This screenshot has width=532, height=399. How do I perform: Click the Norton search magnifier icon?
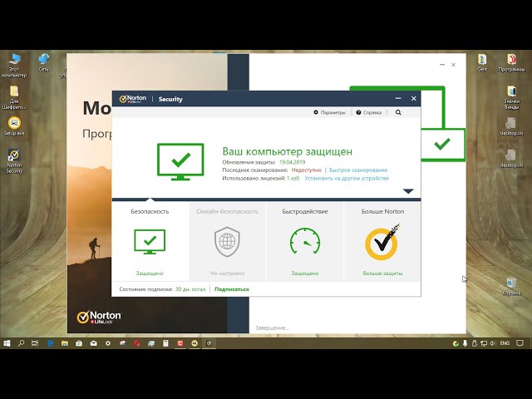coord(398,112)
